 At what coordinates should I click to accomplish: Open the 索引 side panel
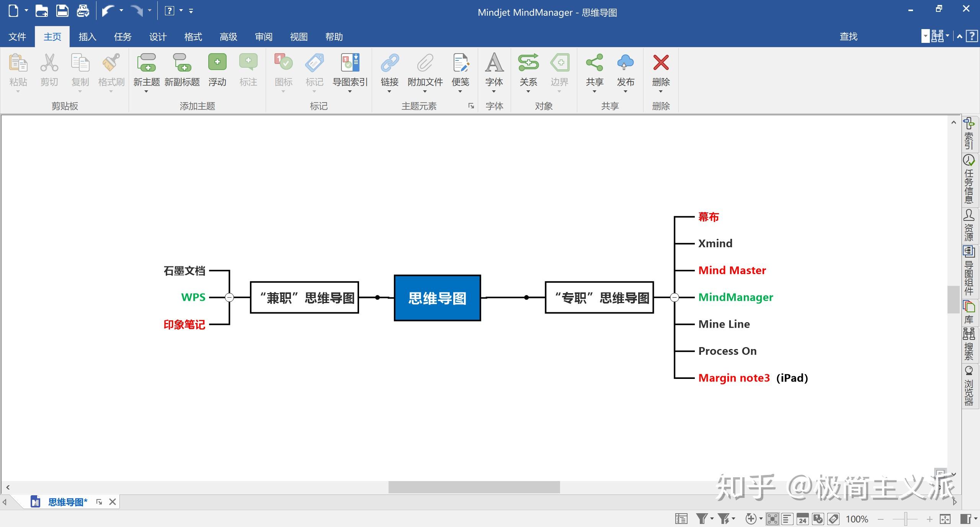pyautogui.click(x=969, y=134)
